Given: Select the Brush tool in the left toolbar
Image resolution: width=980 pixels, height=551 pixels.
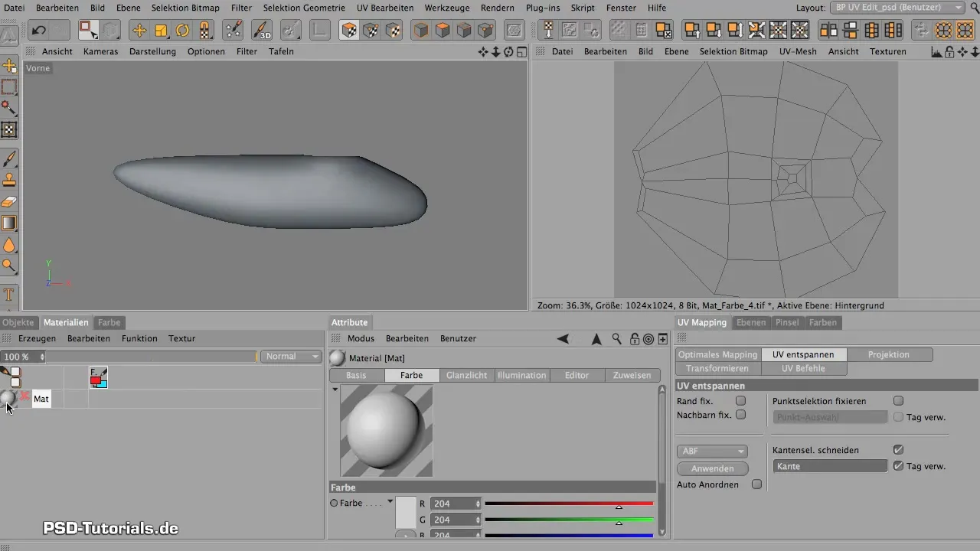Looking at the screenshot, I should (10, 158).
